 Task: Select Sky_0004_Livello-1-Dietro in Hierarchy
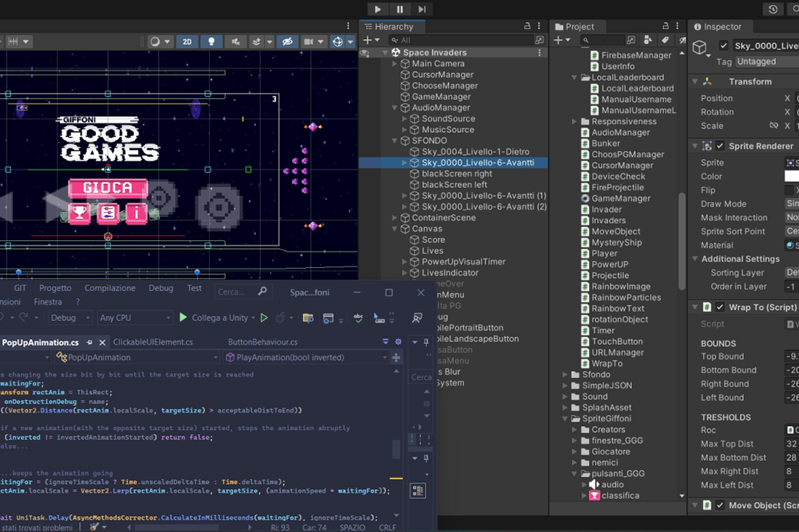[x=476, y=152]
